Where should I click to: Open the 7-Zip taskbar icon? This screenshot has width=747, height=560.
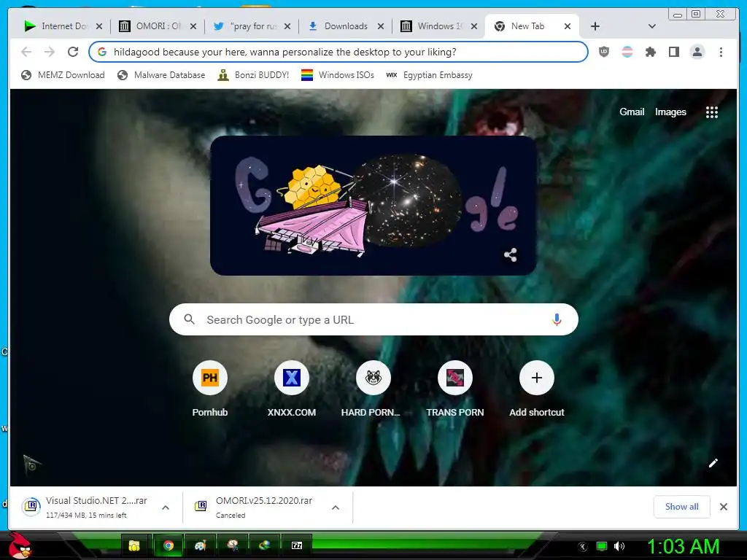tap(297, 545)
